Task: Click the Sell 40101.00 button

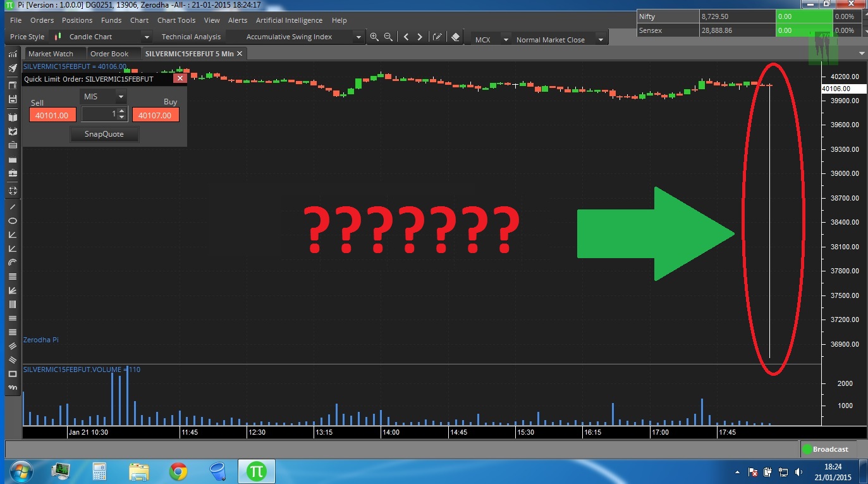Action: (x=52, y=115)
